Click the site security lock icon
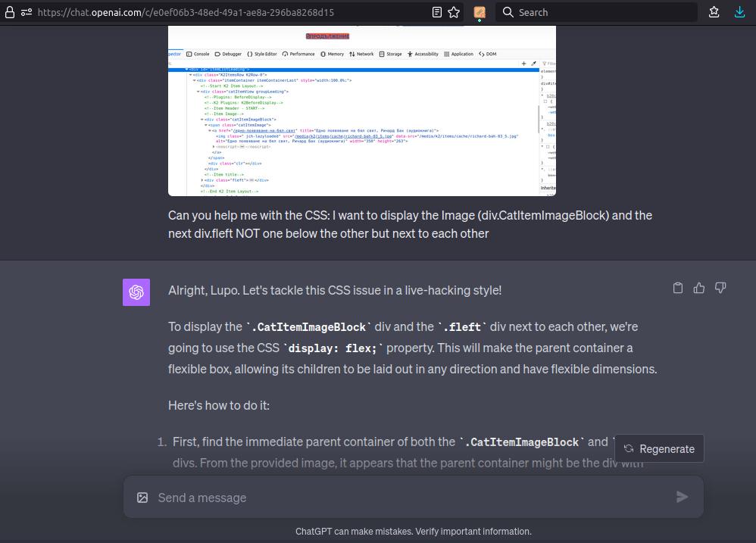 10,12
